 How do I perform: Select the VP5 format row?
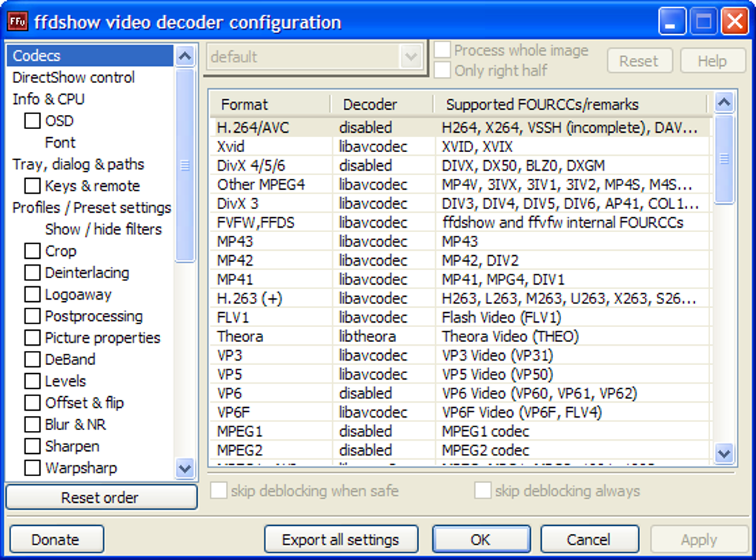coord(460,375)
